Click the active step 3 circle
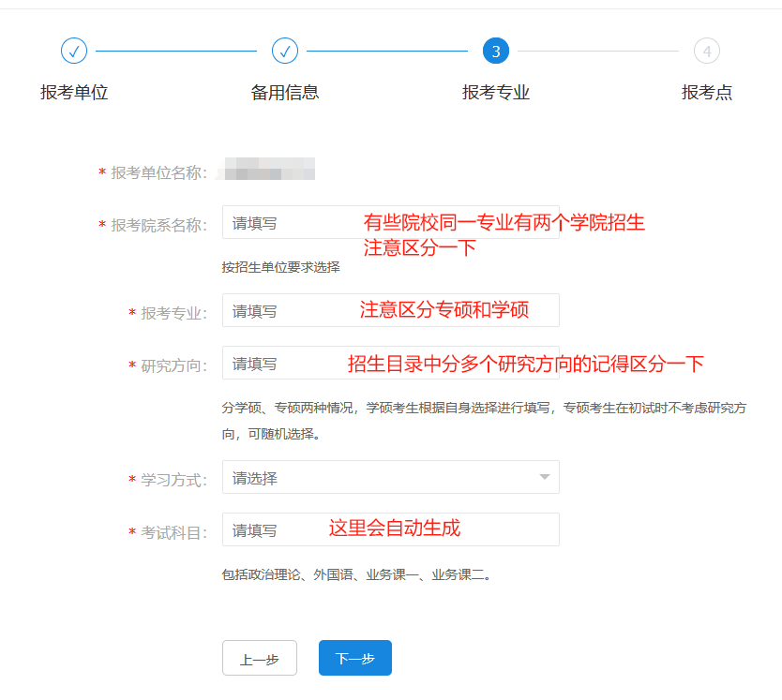782x700 pixels. (495, 51)
